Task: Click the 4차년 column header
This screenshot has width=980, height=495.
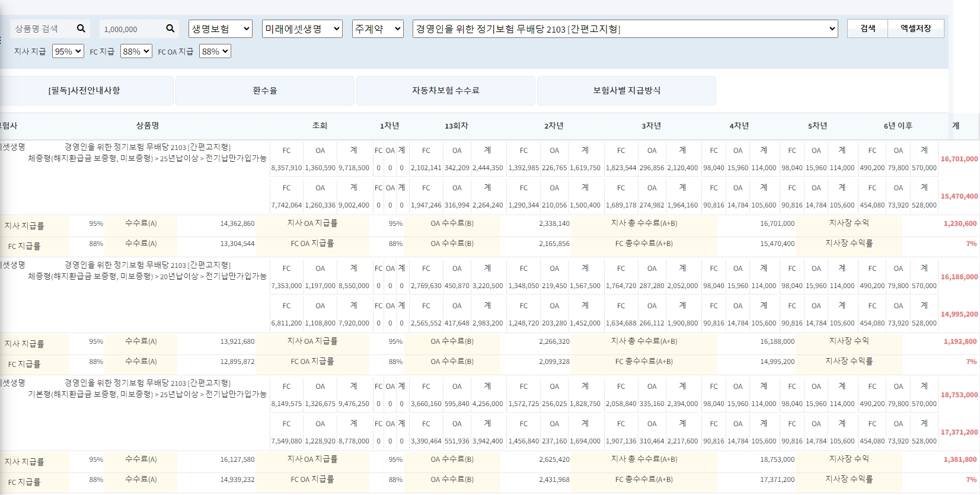Action: click(739, 126)
